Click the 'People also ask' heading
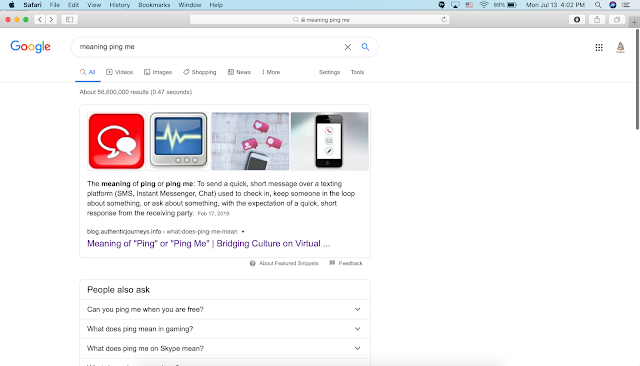 pos(118,290)
